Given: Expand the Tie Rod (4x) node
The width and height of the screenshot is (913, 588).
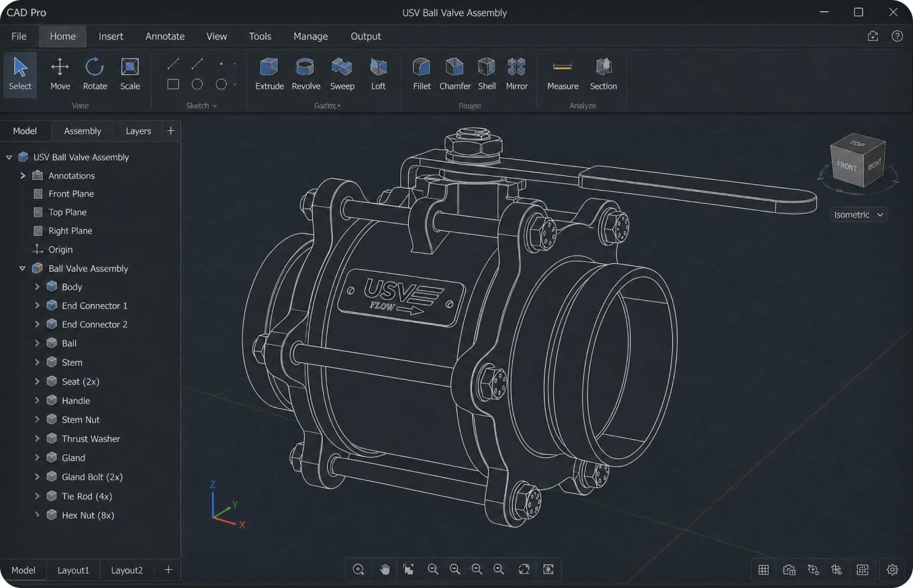Looking at the screenshot, I should tap(37, 497).
